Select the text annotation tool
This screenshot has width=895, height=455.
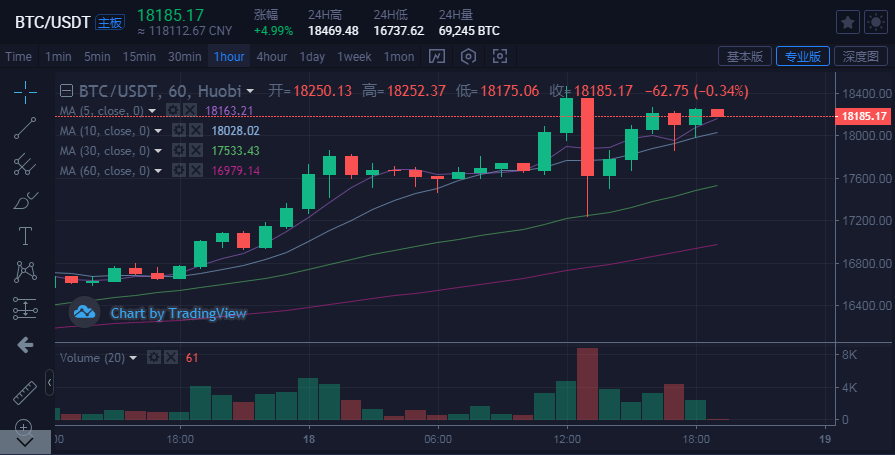[x=25, y=237]
